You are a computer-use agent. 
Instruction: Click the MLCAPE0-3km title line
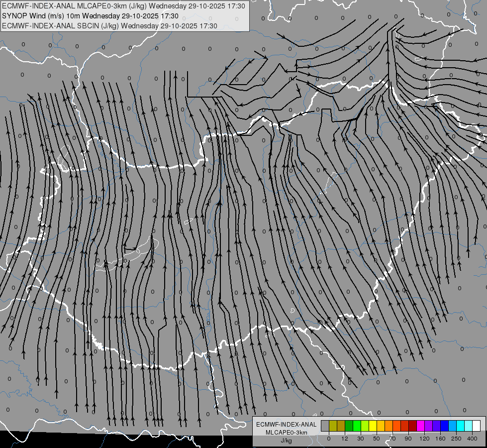pyautogui.click(x=123, y=6)
